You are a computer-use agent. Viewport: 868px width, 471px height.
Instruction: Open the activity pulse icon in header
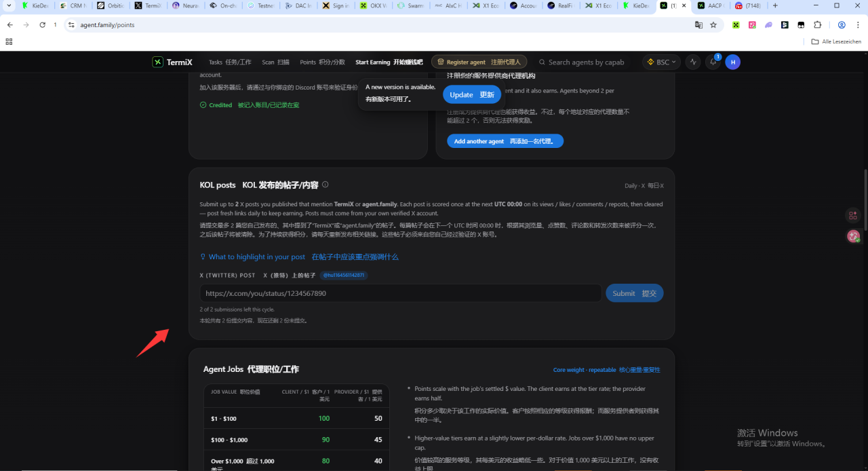click(692, 62)
